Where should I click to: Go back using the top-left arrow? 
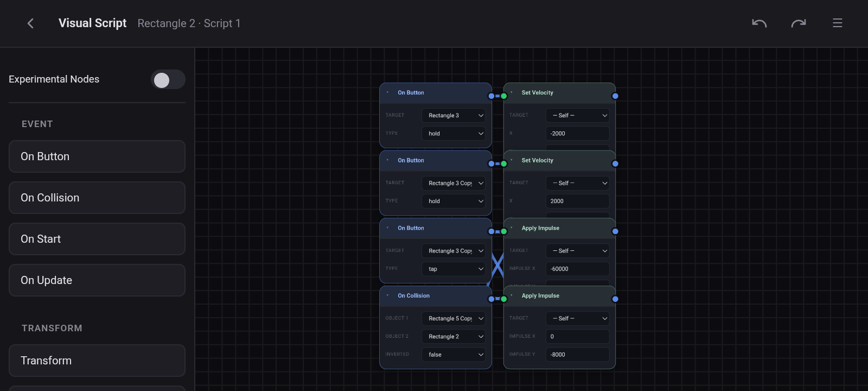(30, 23)
